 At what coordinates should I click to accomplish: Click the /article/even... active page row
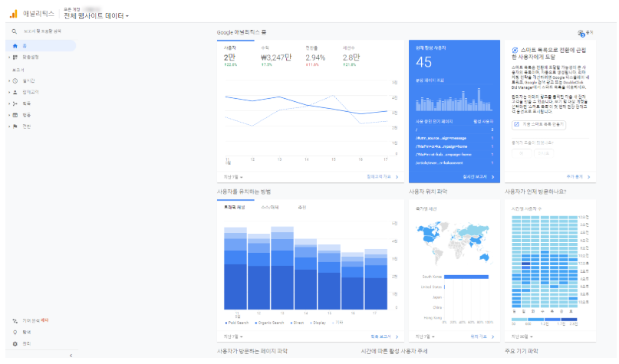point(454,163)
